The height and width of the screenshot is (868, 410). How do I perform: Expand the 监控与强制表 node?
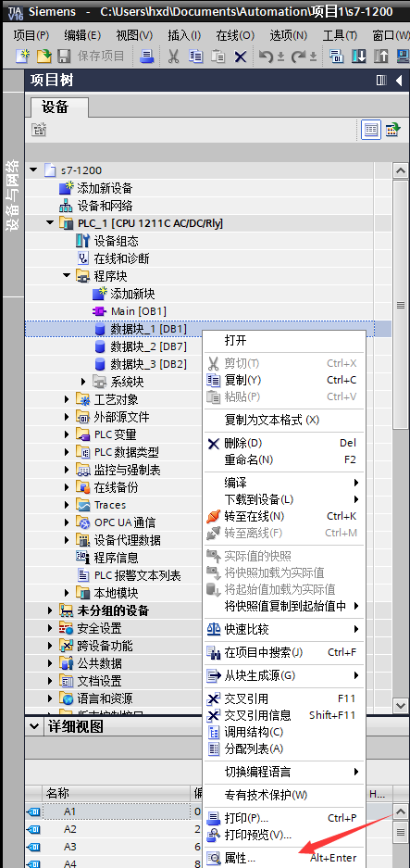(x=67, y=470)
